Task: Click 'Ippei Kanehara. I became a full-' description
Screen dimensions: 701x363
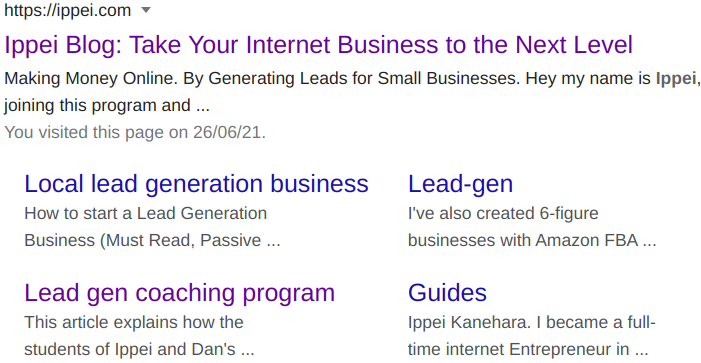Action: [532, 322]
